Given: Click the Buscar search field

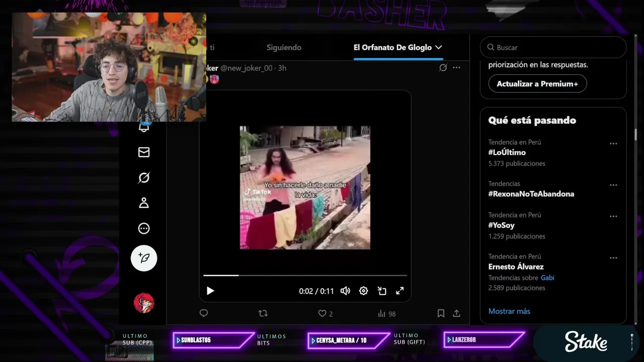Looking at the screenshot, I should tap(553, 47).
